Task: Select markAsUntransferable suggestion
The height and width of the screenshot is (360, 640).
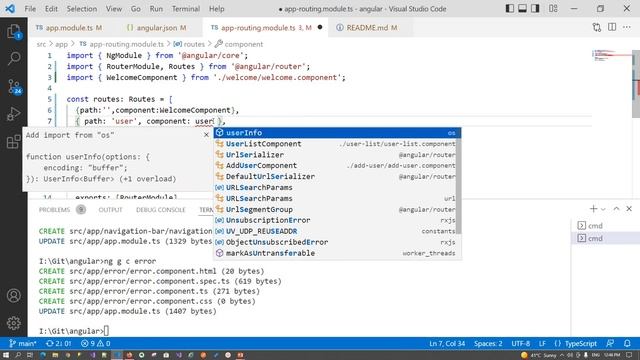Action: pyautogui.click(x=335, y=253)
